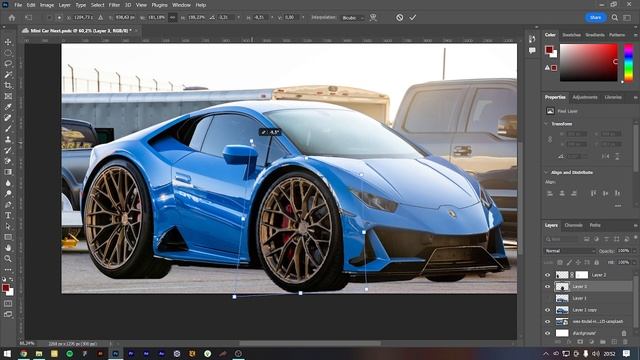Screen dimensions: 640x360
Task: Select the Hand tool
Action: point(8,248)
